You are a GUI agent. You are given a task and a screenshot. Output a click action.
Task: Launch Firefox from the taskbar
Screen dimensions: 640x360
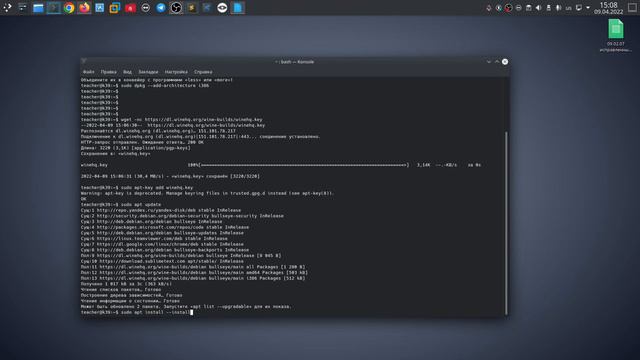click(84, 8)
